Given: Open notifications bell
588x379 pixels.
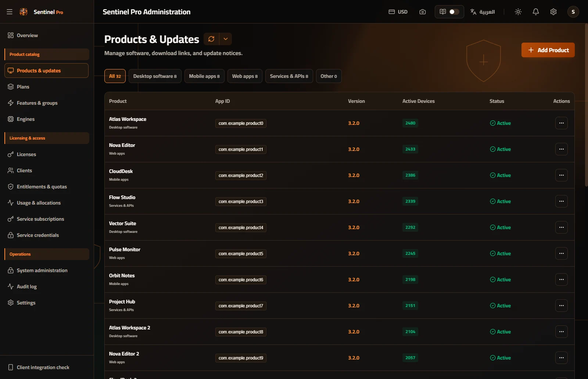Looking at the screenshot, I should tap(536, 12).
